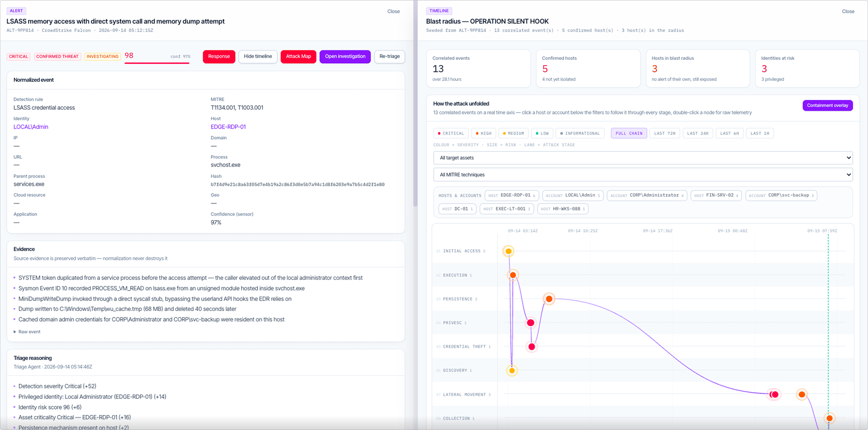Open the All MITRE techniques dropdown
The height and width of the screenshot is (430, 868).
[x=643, y=175]
